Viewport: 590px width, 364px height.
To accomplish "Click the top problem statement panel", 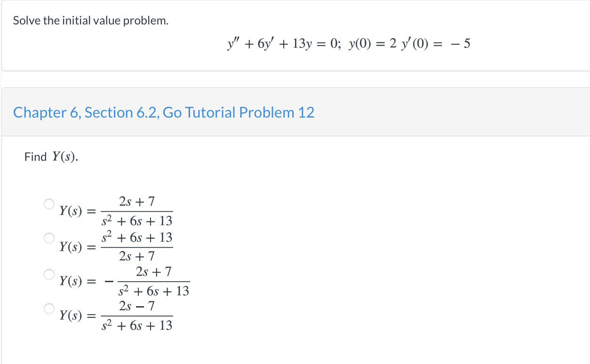I will [295, 35].
